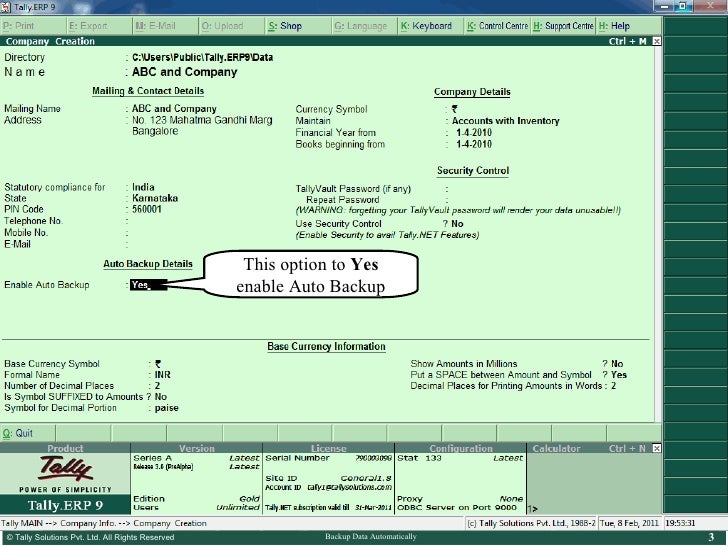The height and width of the screenshot is (546, 728).
Task: Maximize the Tally.ERP 9 window
Action: (683, 6)
